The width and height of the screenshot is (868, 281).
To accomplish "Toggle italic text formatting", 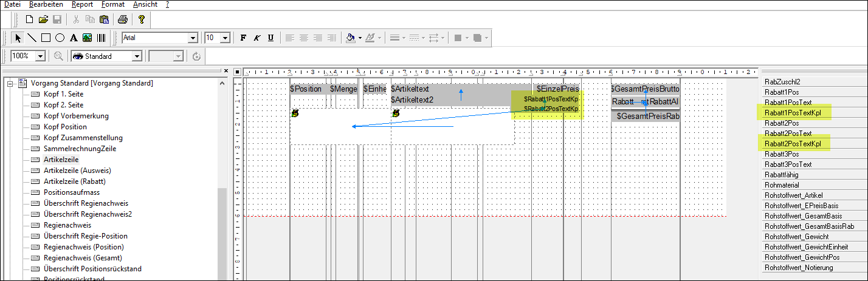I will click(x=257, y=38).
